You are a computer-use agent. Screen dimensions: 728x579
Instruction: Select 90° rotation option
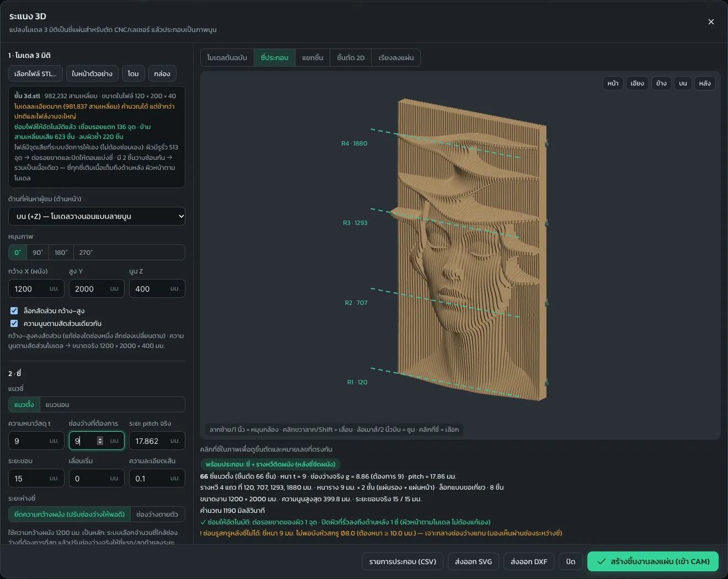pos(38,253)
